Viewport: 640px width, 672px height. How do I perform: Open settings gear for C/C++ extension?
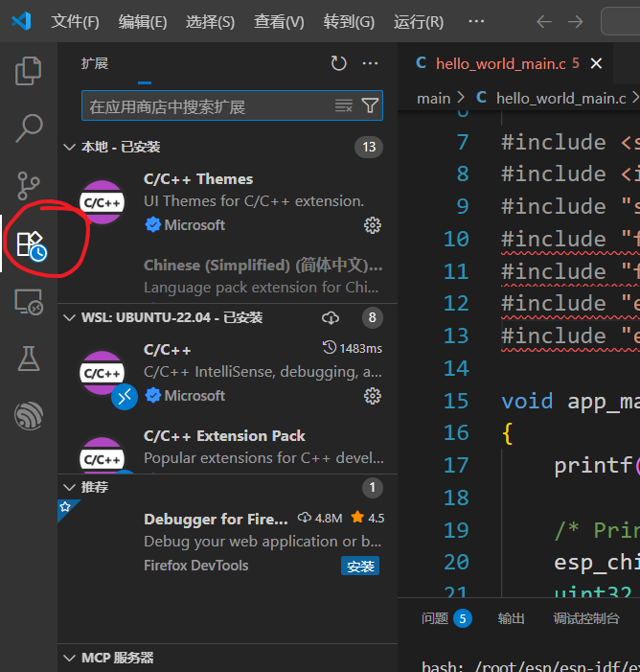pos(373,396)
